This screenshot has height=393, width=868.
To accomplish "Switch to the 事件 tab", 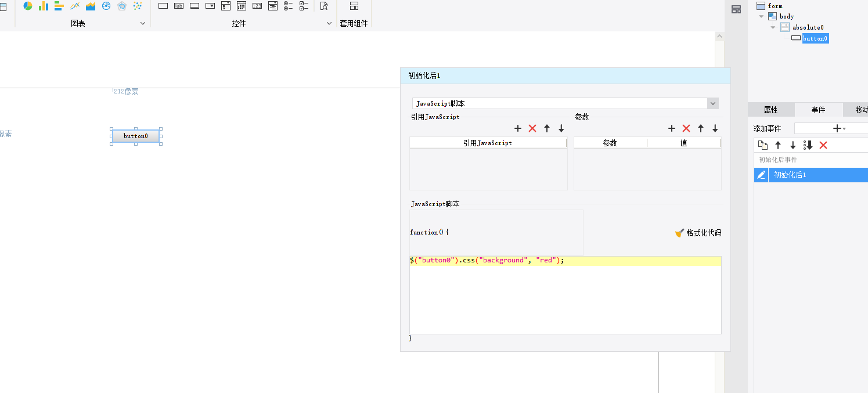I will [818, 110].
